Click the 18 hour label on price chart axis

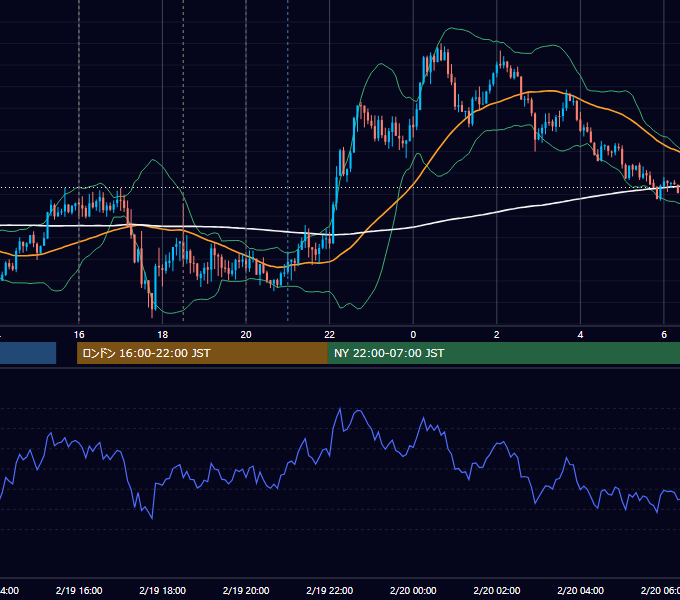pos(162,335)
